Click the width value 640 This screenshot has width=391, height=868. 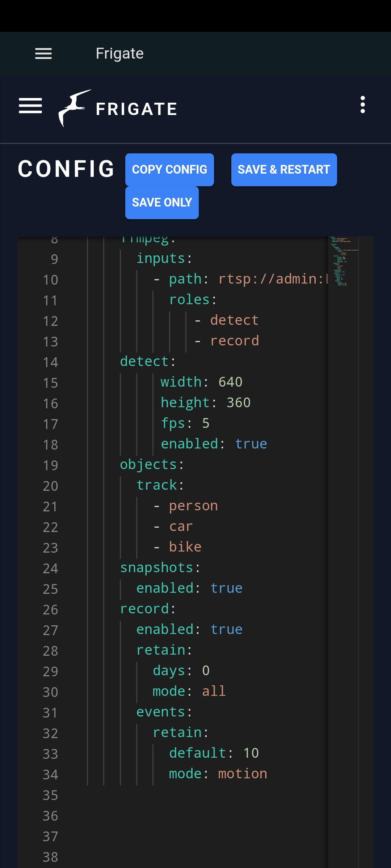click(x=230, y=382)
